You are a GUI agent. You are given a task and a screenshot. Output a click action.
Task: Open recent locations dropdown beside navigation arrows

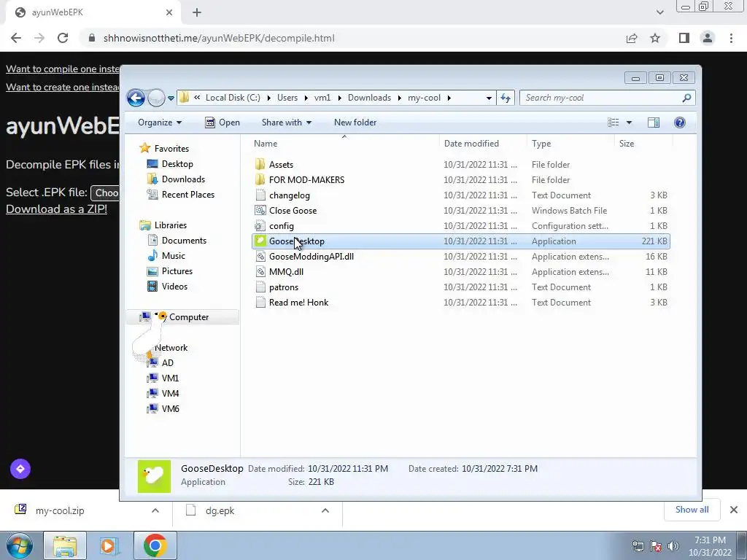171,98
